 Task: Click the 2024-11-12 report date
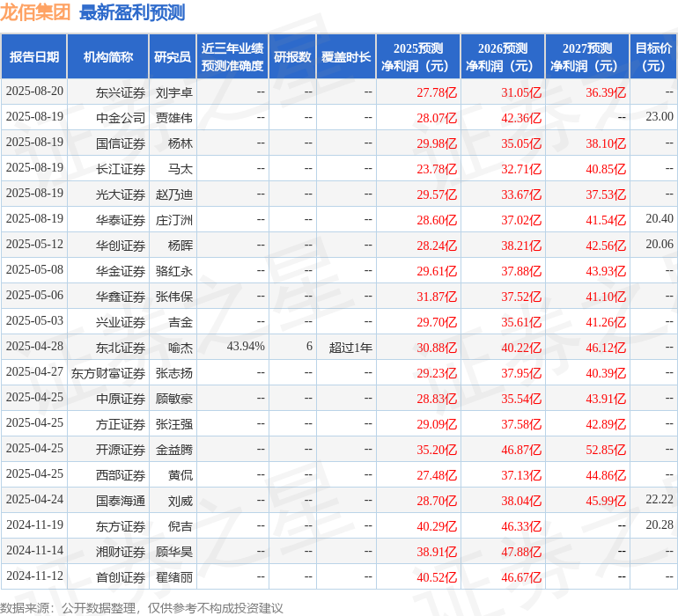[34, 576]
